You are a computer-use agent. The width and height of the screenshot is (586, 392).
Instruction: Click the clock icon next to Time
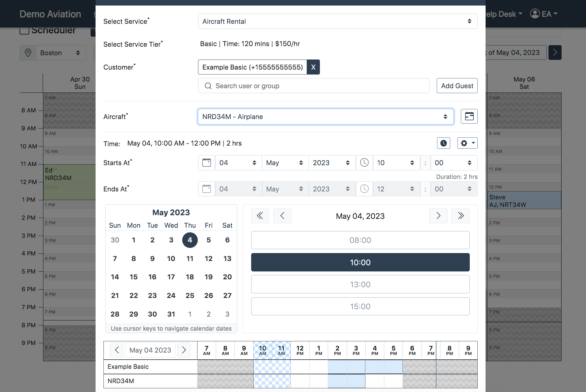(443, 143)
